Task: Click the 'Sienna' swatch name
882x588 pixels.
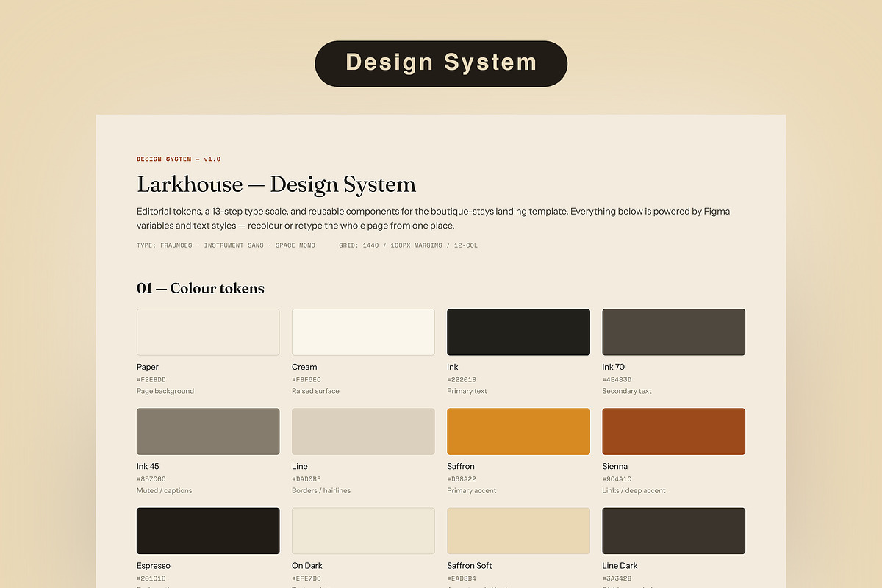Action: pos(615,466)
